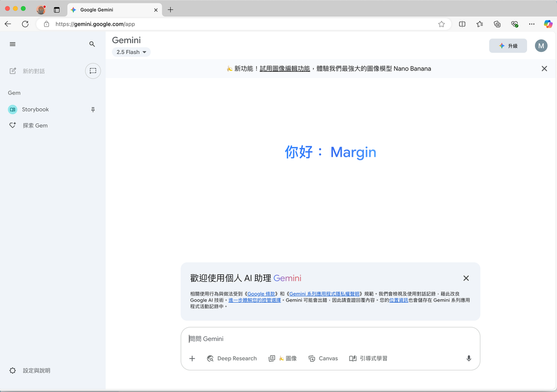Dismiss the Nano Banana banner
557x392 pixels.
point(544,69)
